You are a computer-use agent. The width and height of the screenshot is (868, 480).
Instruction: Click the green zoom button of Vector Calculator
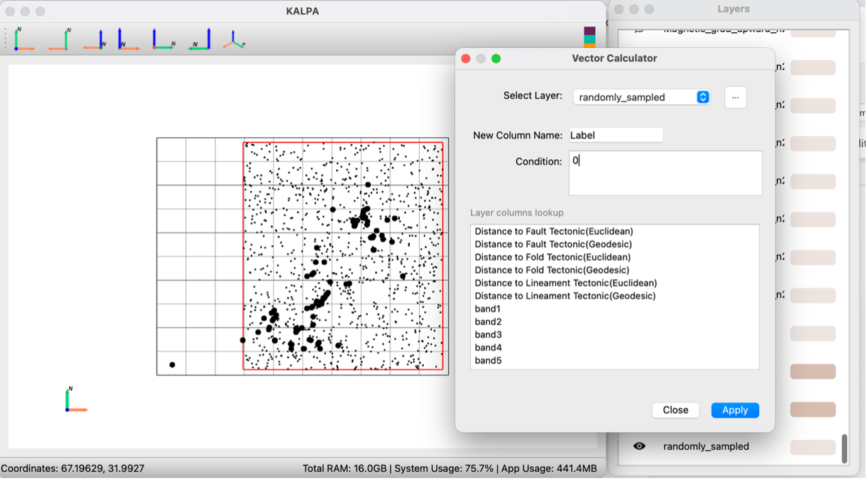coord(496,59)
